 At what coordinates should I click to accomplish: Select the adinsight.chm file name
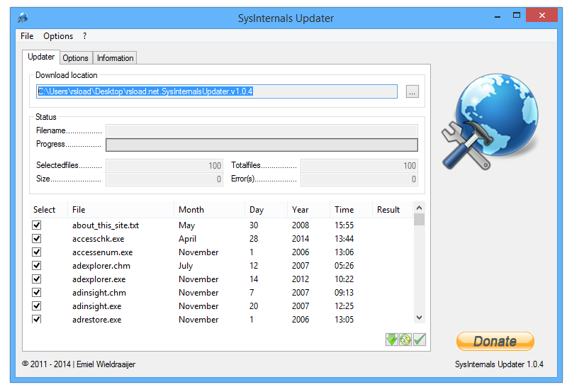pos(99,293)
